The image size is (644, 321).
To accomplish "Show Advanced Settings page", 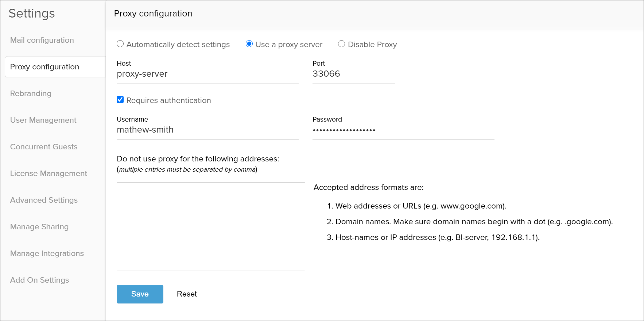I will 44,200.
